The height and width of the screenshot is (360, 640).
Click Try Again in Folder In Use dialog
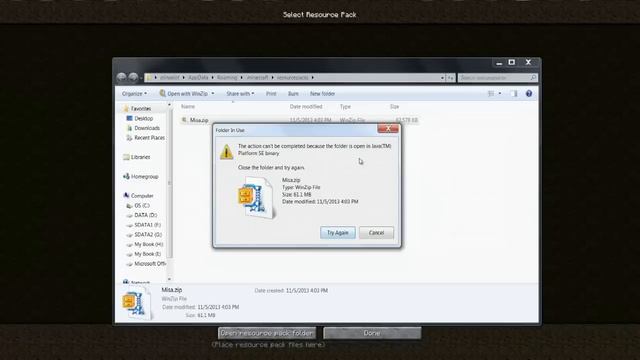(338, 233)
